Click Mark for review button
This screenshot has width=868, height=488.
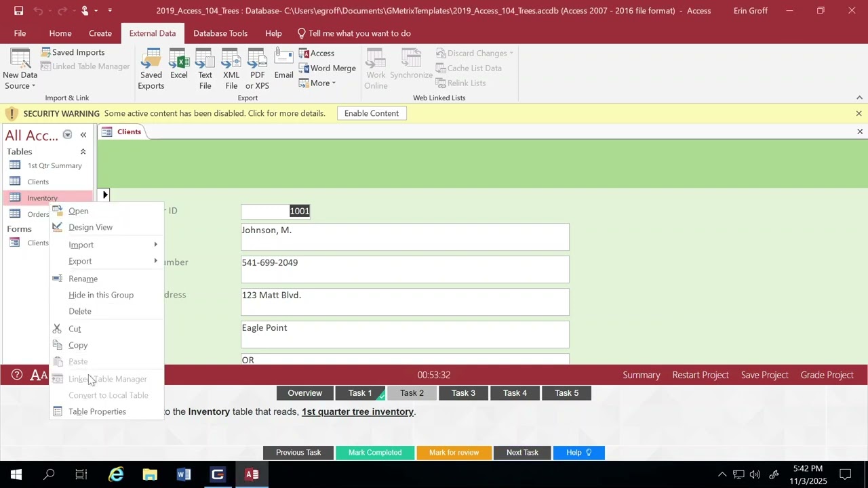454,453
